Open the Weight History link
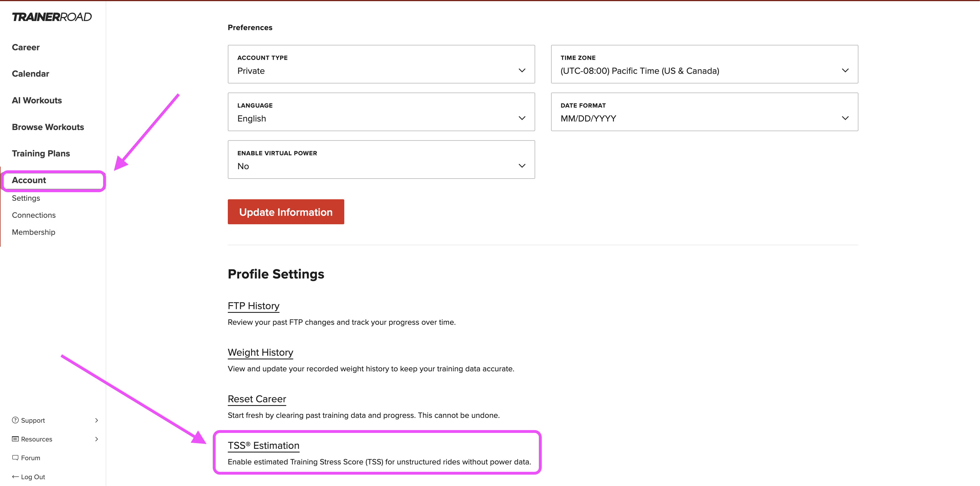980x486 pixels. click(x=260, y=353)
